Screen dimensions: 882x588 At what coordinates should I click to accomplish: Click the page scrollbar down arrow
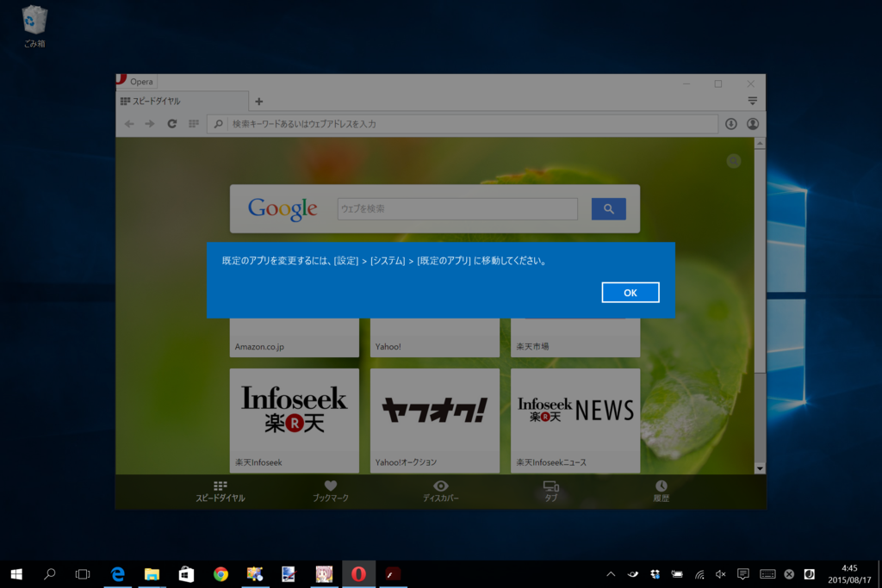coord(760,468)
